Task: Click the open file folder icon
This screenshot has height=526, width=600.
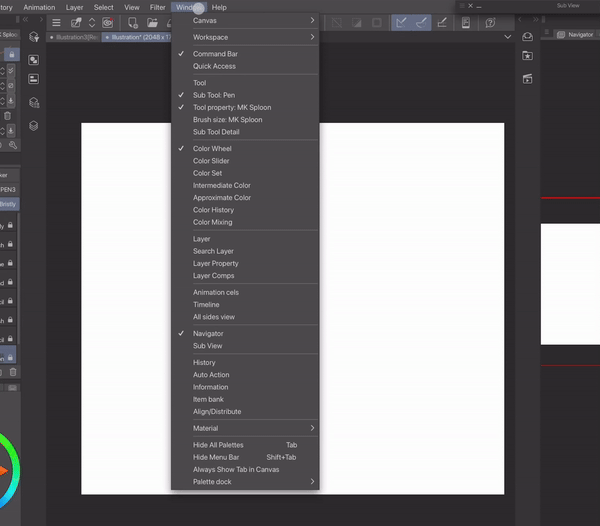Action: click(x=153, y=22)
